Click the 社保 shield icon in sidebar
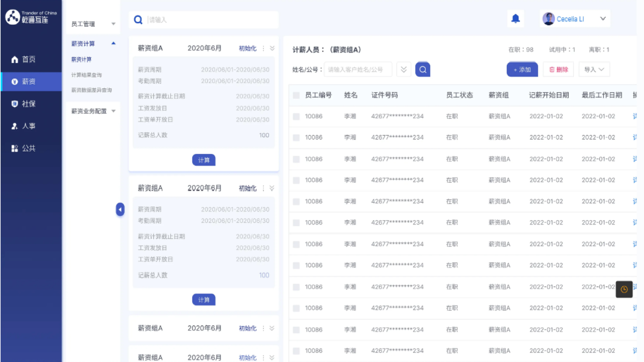The image size is (644, 362). coord(15,104)
